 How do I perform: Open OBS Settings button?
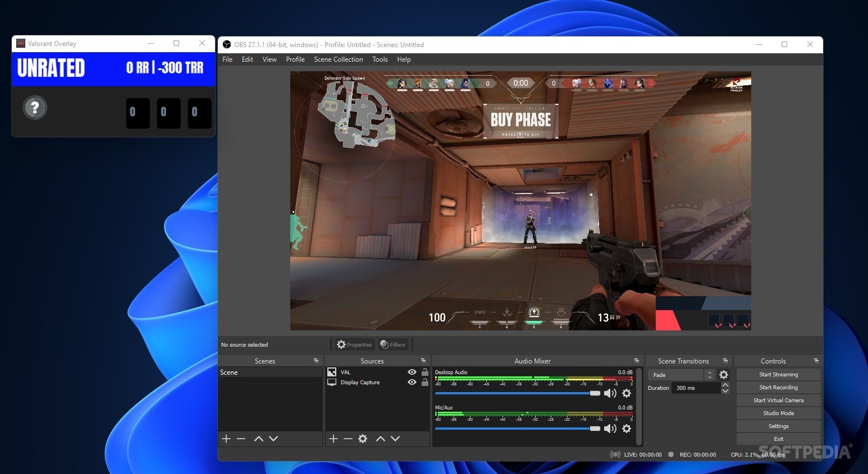778,426
